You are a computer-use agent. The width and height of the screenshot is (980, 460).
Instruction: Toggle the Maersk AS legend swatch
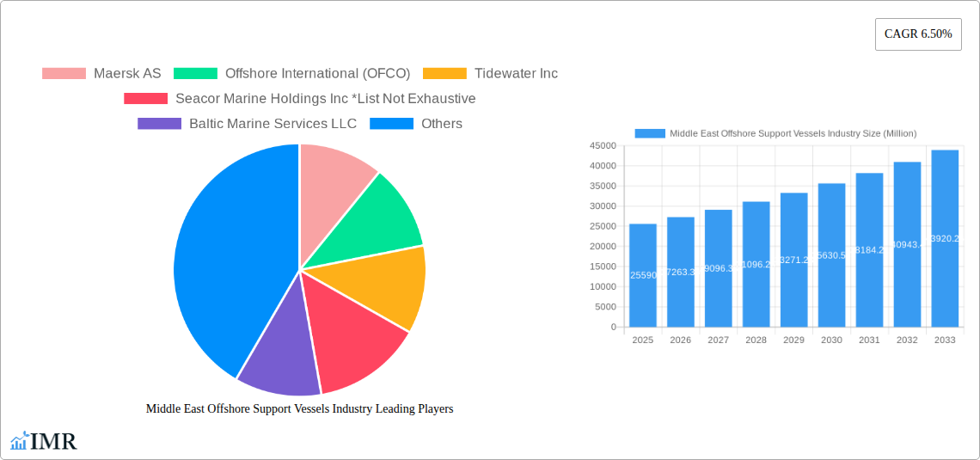click(64, 74)
